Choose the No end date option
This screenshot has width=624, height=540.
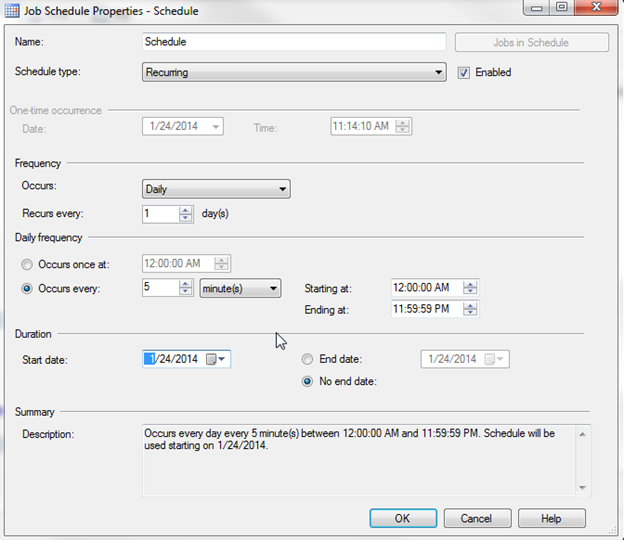(307, 382)
